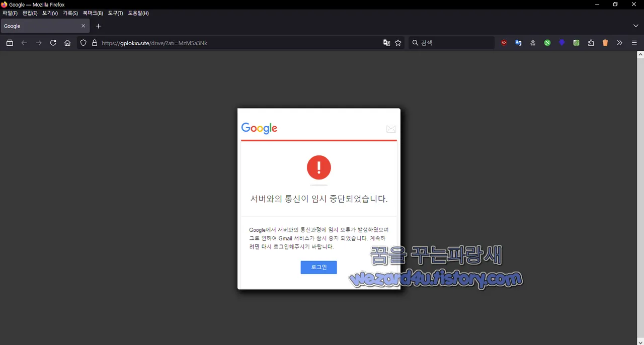Click the blue 로그인 button
The image size is (644, 345).
318,268
